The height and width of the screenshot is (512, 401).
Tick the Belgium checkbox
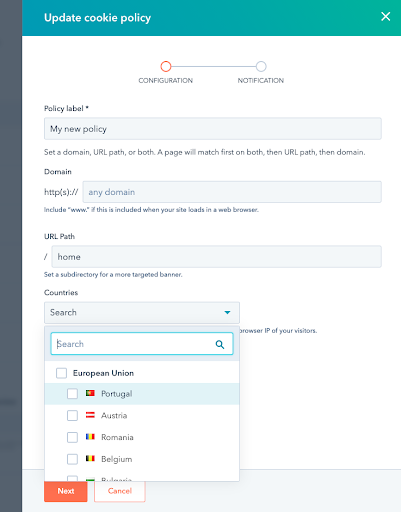coord(72,459)
